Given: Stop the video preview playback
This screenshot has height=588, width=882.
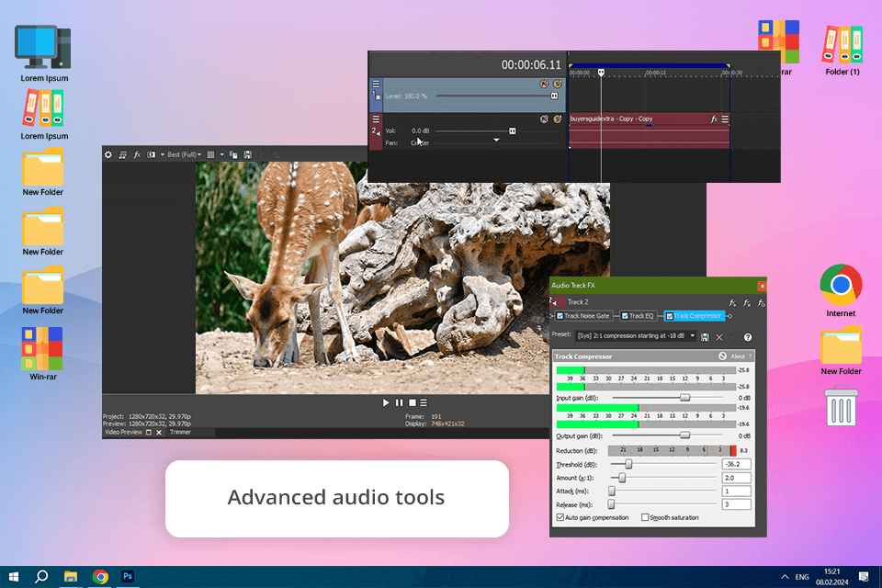Looking at the screenshot, I should [x=413, y=403].
